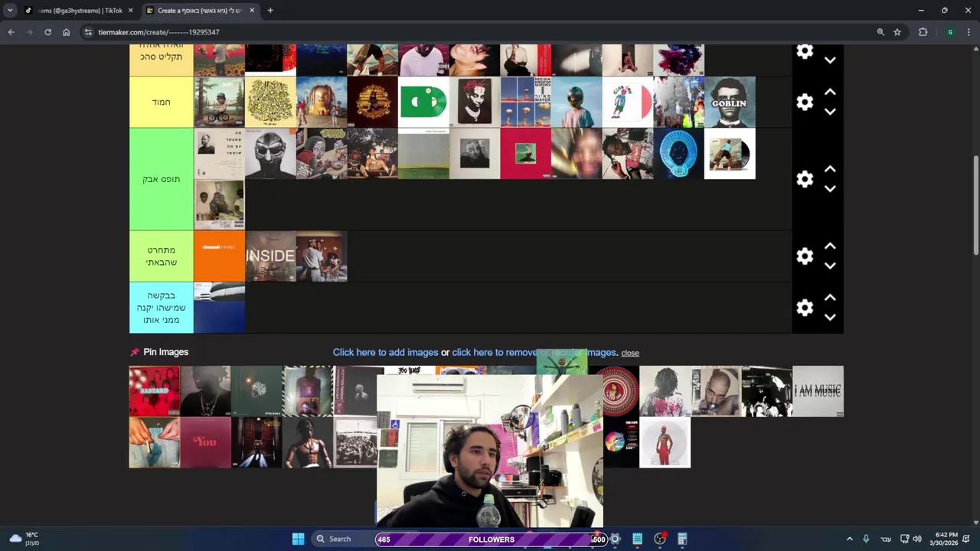Viewport: 980px width, 551px height.
Task: Select the INSIDE album cover
Action: [x=270, y=256]
